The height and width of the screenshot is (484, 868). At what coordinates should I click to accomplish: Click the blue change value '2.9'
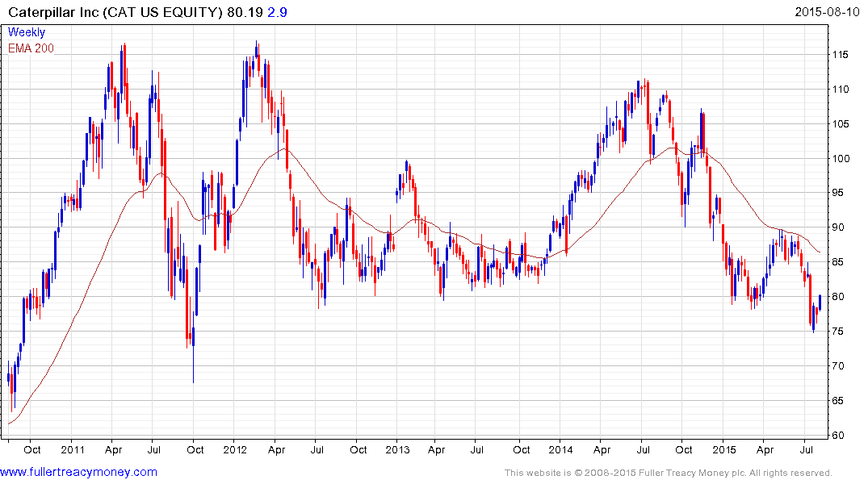point(277,12)
